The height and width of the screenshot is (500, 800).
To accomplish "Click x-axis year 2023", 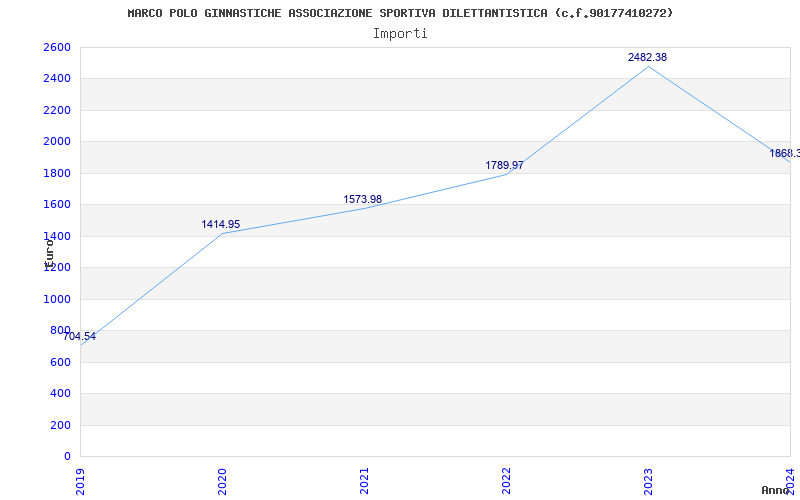I will pos(648,481).
